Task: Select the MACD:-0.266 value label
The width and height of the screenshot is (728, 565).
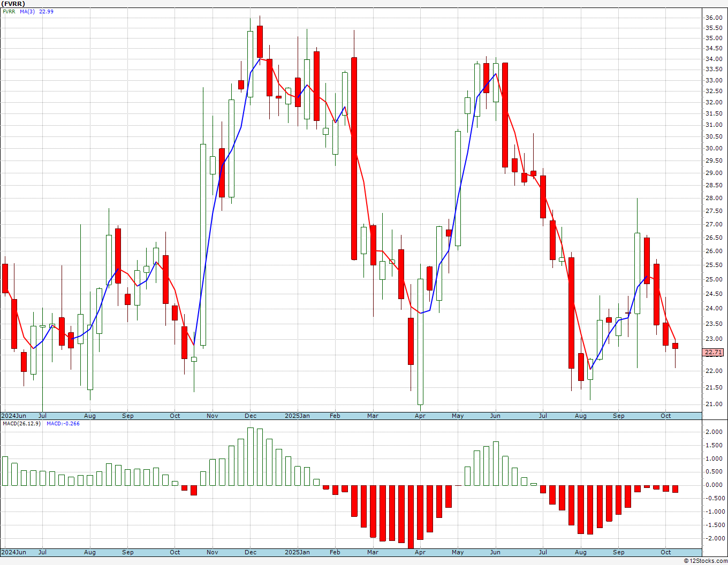Action: (x=63, y=423)
